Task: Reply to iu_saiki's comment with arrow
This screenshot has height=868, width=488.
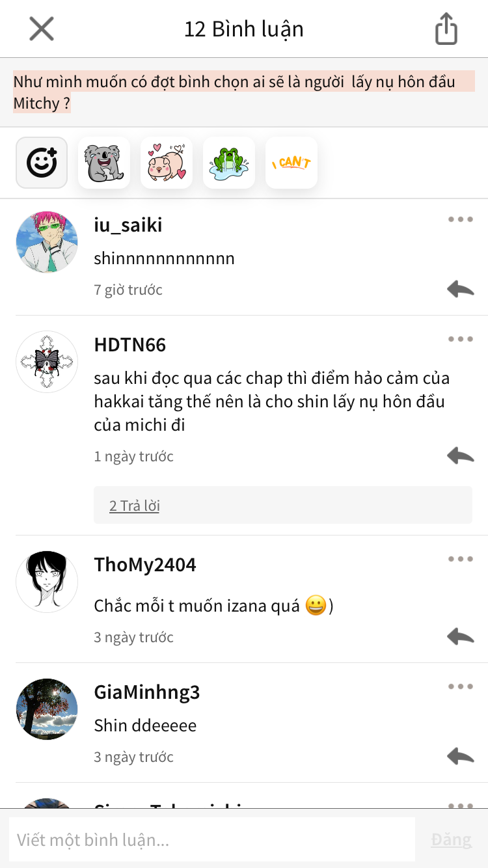Action: (461, 289)
